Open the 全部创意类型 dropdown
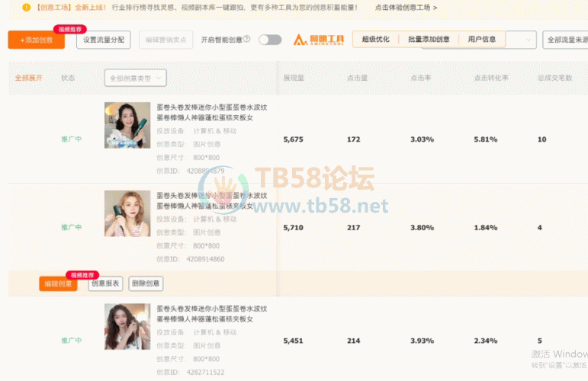The width and height of the screenshot is (588, 381). pos(135,78)
